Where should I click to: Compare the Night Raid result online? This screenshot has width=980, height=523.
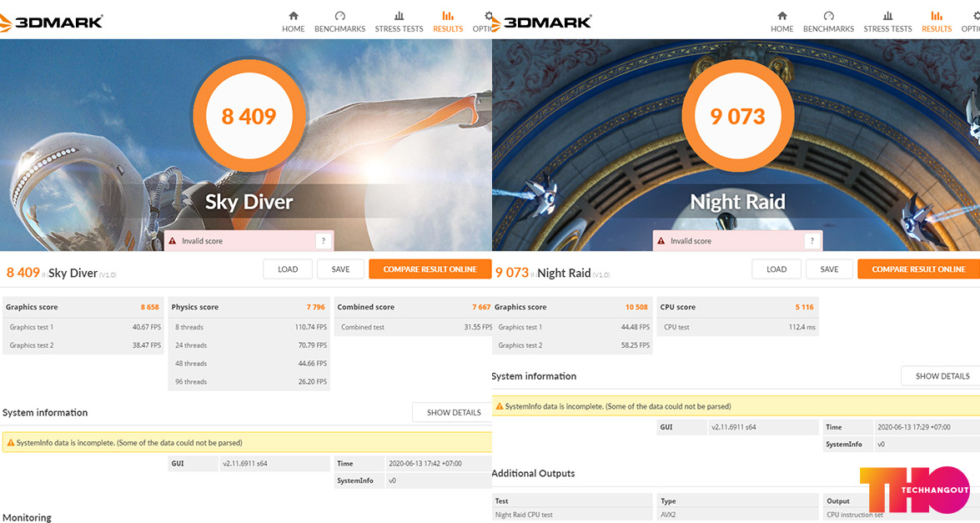pyautogui.click(x=919, y=269)
